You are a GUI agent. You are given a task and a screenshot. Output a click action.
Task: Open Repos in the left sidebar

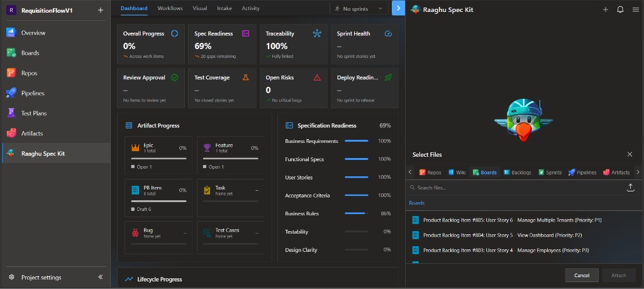point(55,73)
